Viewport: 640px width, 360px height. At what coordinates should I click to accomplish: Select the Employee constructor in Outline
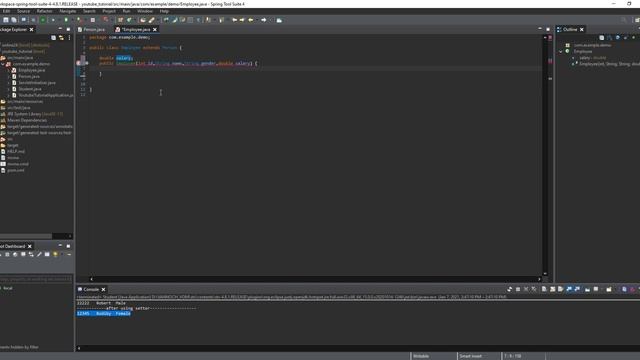609,64
